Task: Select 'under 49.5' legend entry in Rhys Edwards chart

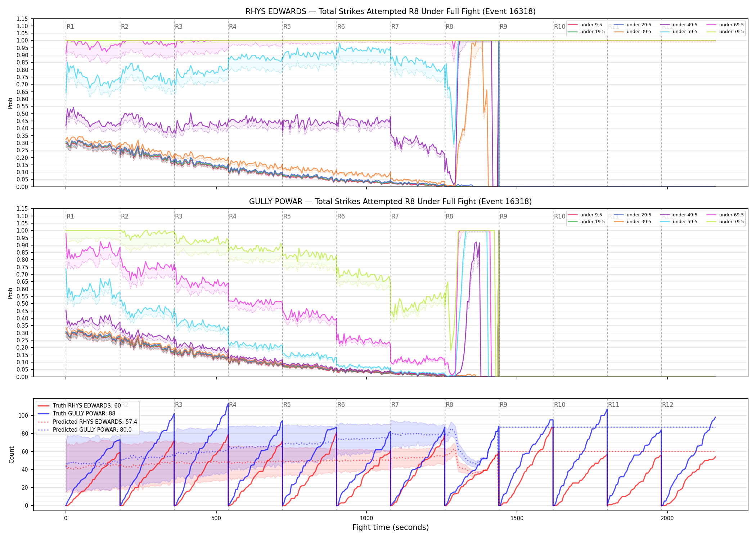Action: click(x=679, y=25)
